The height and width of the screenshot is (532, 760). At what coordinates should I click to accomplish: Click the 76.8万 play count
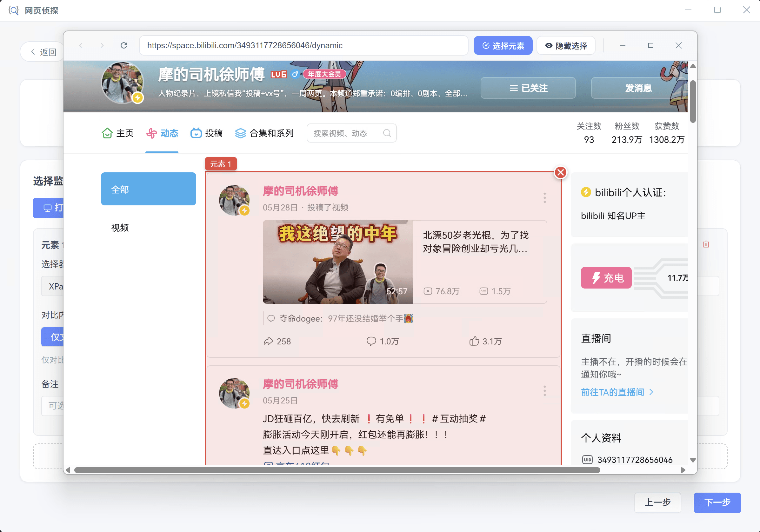click(441, 291)
